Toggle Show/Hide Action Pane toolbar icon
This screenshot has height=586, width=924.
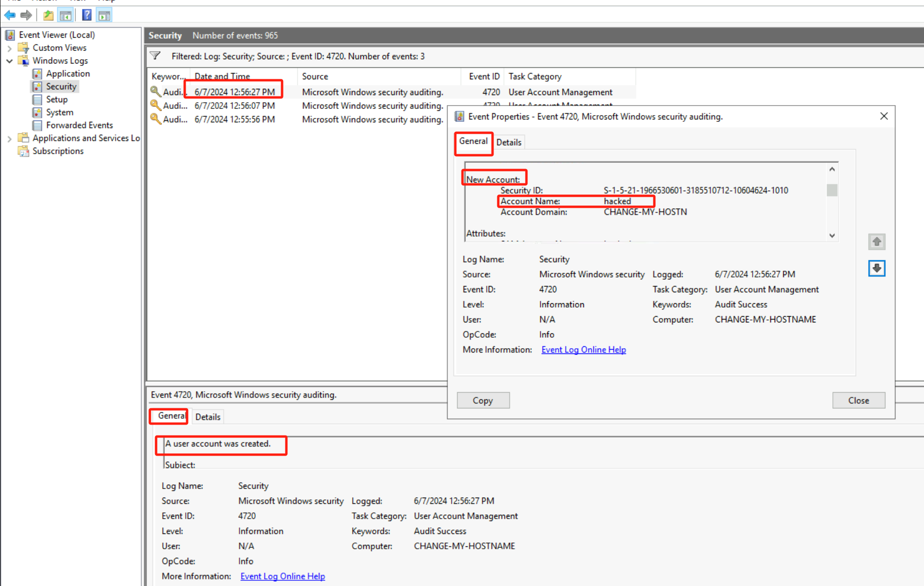point(104,15)
